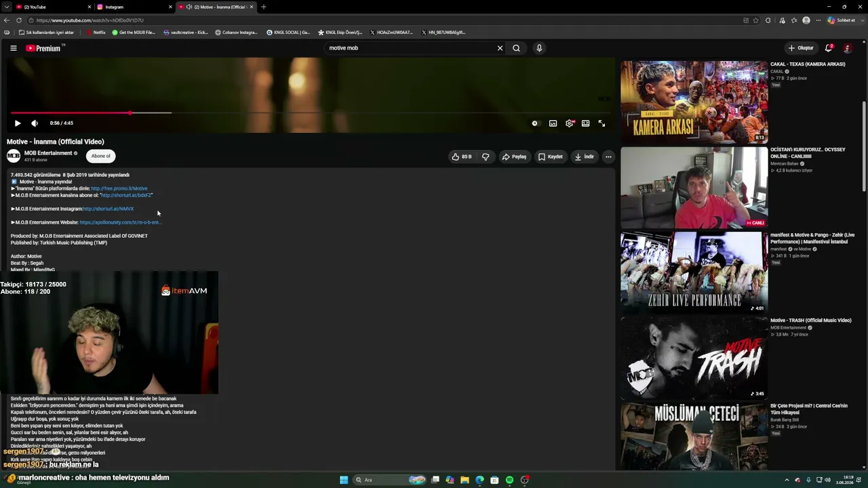Viewport: 868px width, 488px height.
Task: Open Spotify from the taskbar
Action: click(x=509, y=480)
